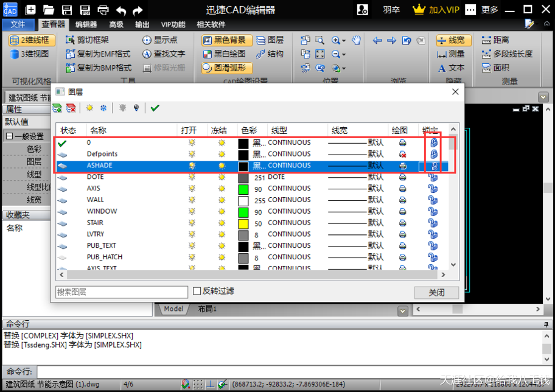The image size is (555, 392).
Task: Redo the last action
Action: point(138,10)
